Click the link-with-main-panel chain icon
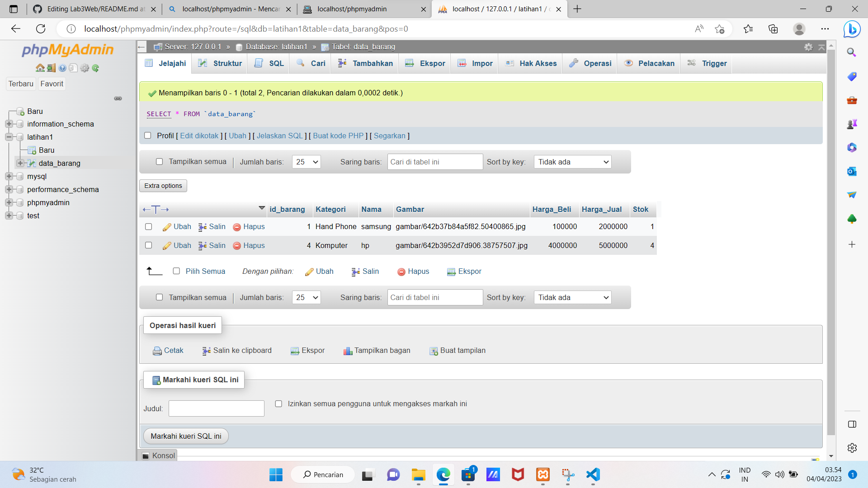Screen dimensions: 868x488 coord(118,99)
